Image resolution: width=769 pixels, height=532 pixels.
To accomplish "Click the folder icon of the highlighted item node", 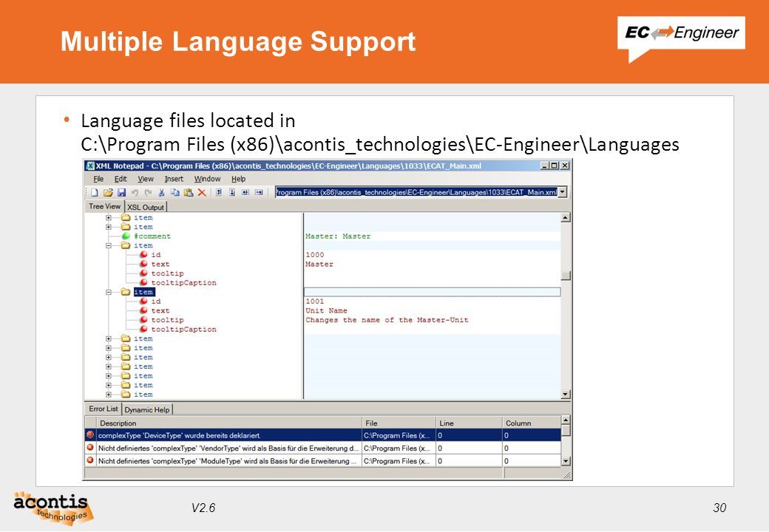I will [126, 292].
